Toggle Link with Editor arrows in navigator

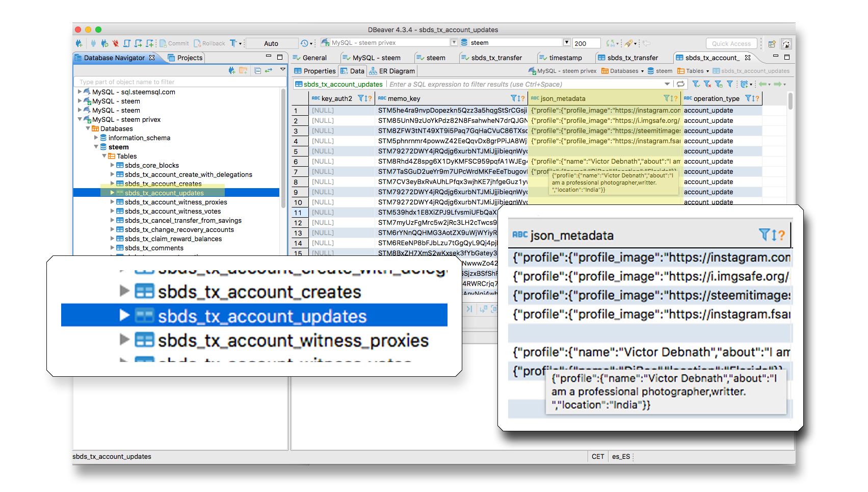(x=268, y=70)
